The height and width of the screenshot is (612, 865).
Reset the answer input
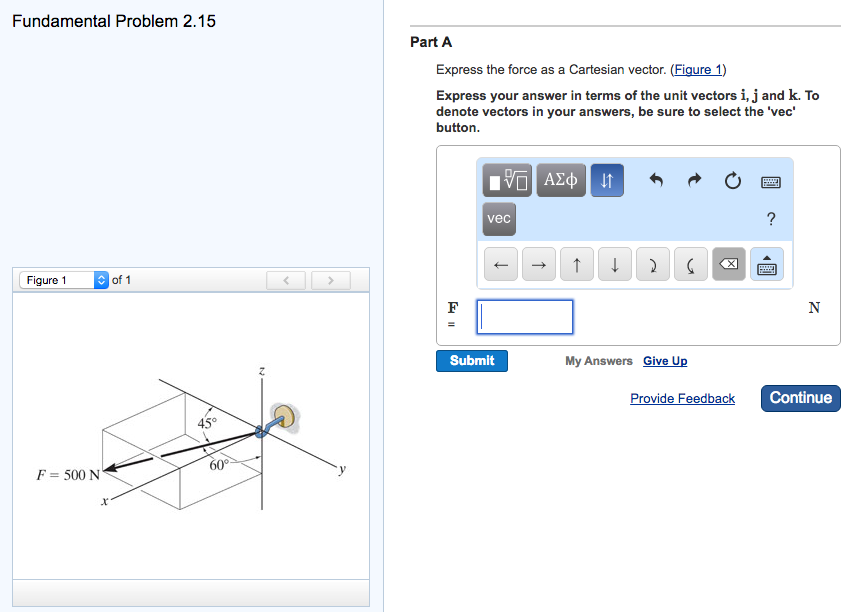coord(731,179)
